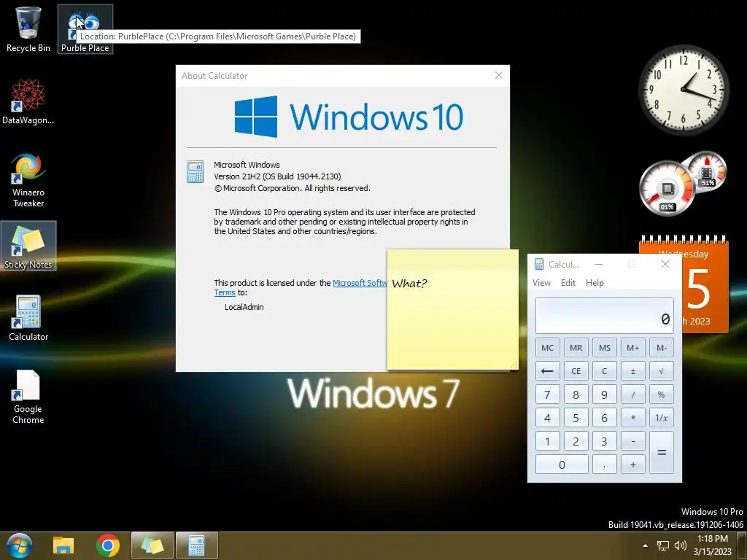
Task: Click the 7 digit button
Action: [x=547, y=394]
